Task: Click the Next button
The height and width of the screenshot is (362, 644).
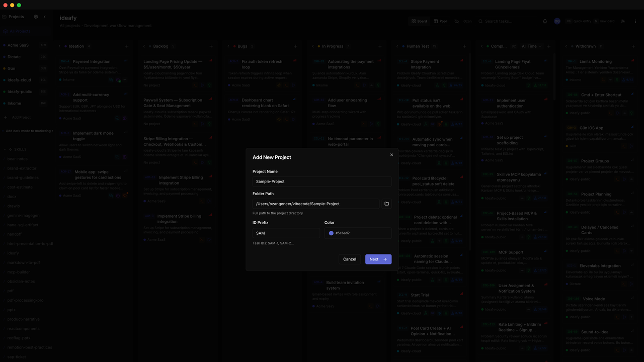Action: pyautogui.click(x=378, y=259)
